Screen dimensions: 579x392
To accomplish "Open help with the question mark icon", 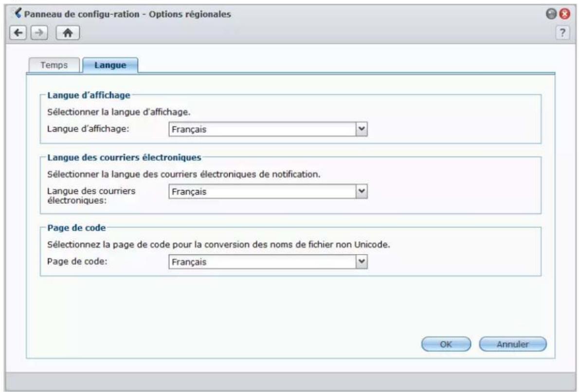I will coord(562,33).
